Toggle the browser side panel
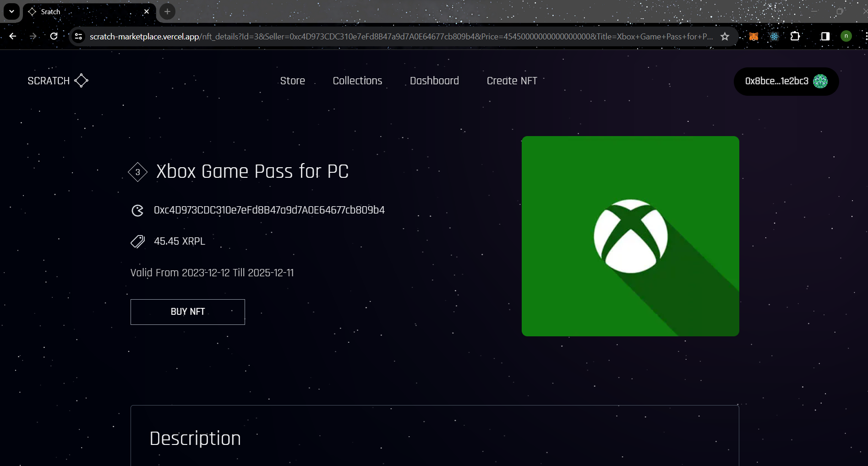868x466 pixels. pos(825,36)
